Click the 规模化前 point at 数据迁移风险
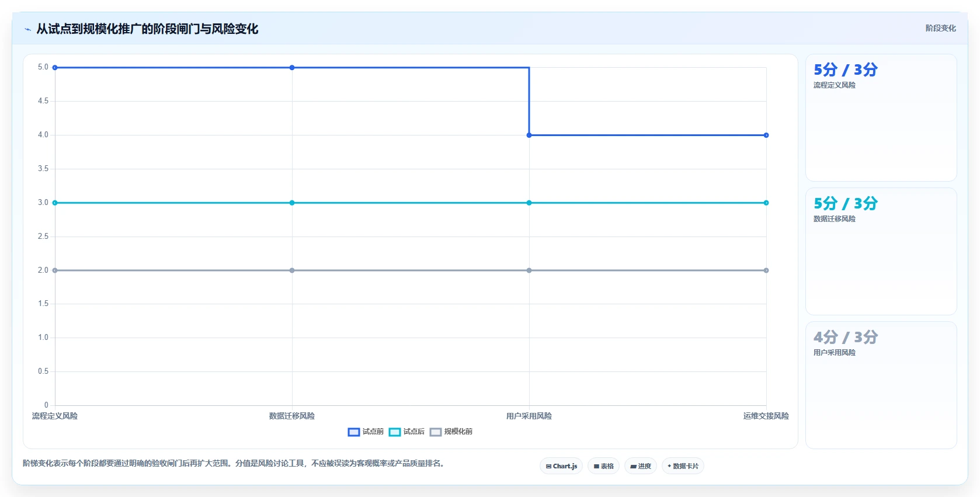 (292, 270)
